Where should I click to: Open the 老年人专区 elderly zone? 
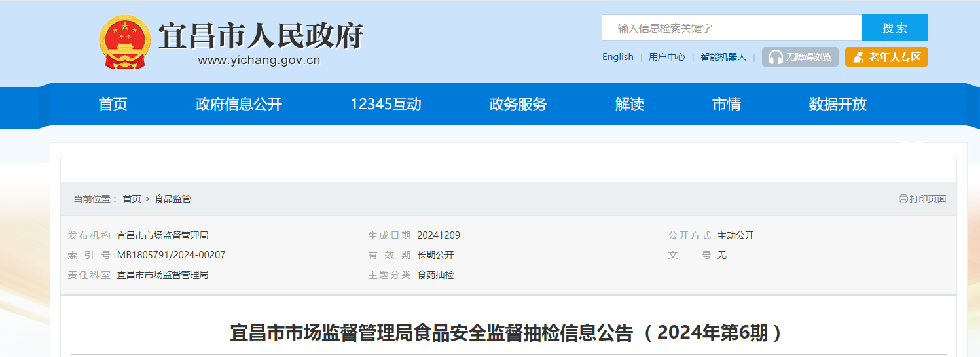tap(894, 57)
